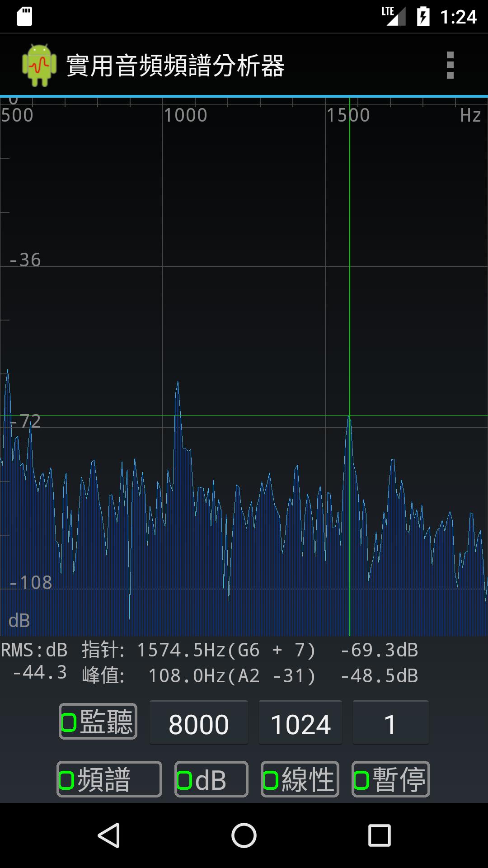Click the battery charging icon

tap(423, 16)
